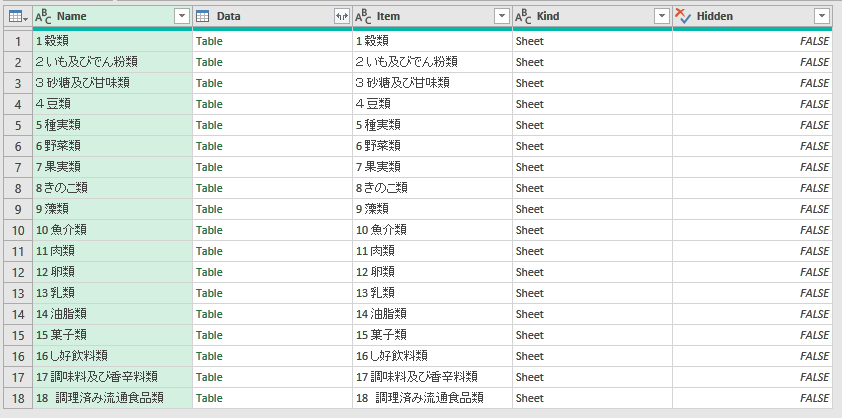Viewport: 842px width, 418px height.
Task: Open Table link for 14 油脂類 row
Action: pos(209,314)
